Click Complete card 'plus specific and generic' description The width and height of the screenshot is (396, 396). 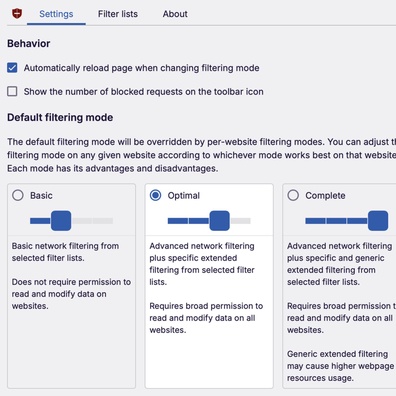click(x=339, y=264)
